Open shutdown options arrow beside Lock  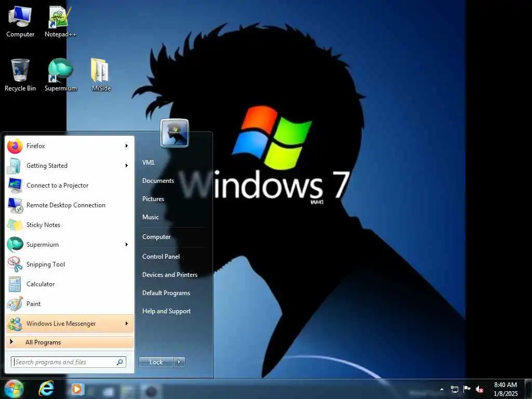(x=179, y=362)
